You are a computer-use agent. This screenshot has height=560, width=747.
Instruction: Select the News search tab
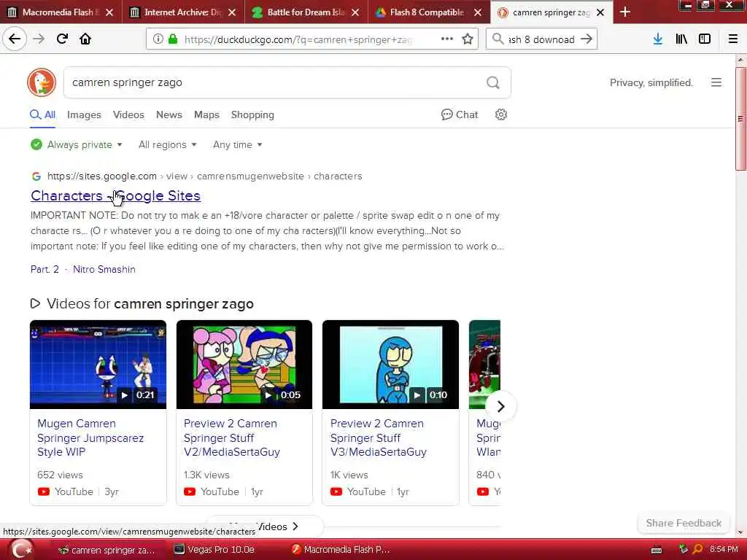(x=169, y=114)
